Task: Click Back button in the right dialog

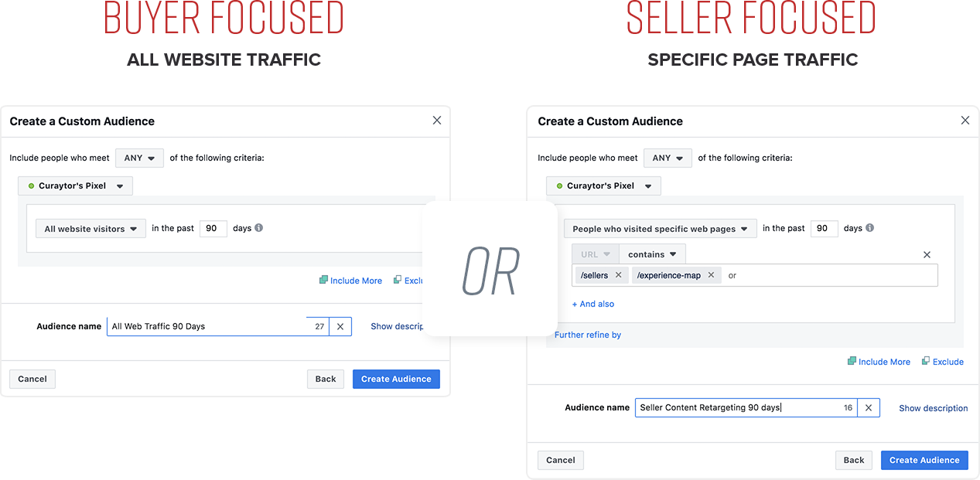Action: click(854, 460)
